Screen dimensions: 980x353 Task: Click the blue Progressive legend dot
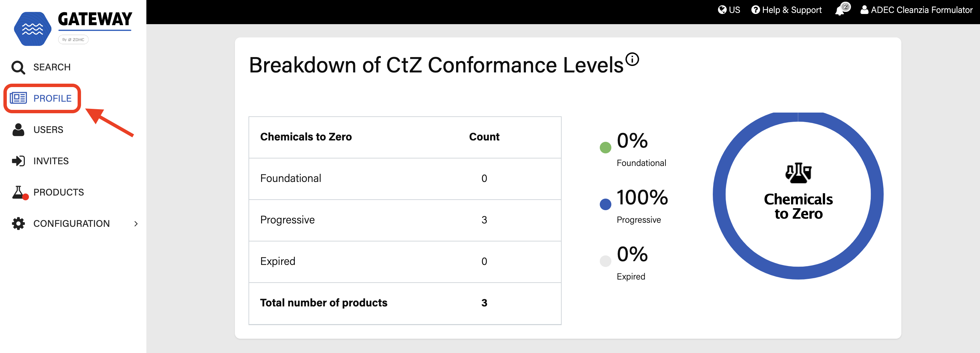(x=605, y=204)
